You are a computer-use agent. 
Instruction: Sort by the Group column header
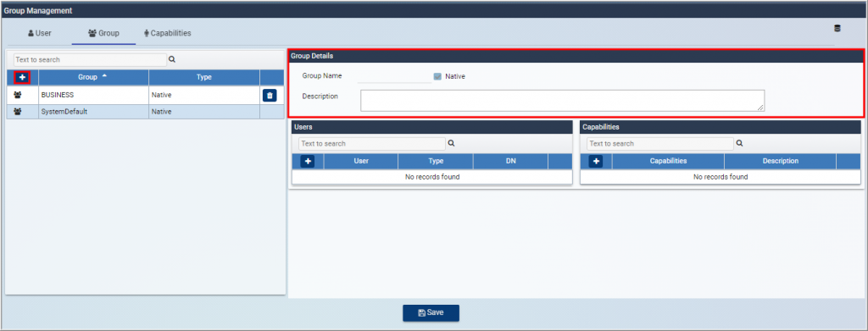93,77
